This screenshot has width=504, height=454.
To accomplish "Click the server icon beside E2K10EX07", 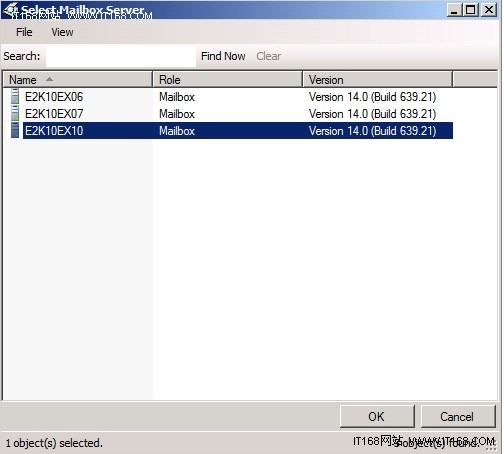I will [x=15, y=113].
